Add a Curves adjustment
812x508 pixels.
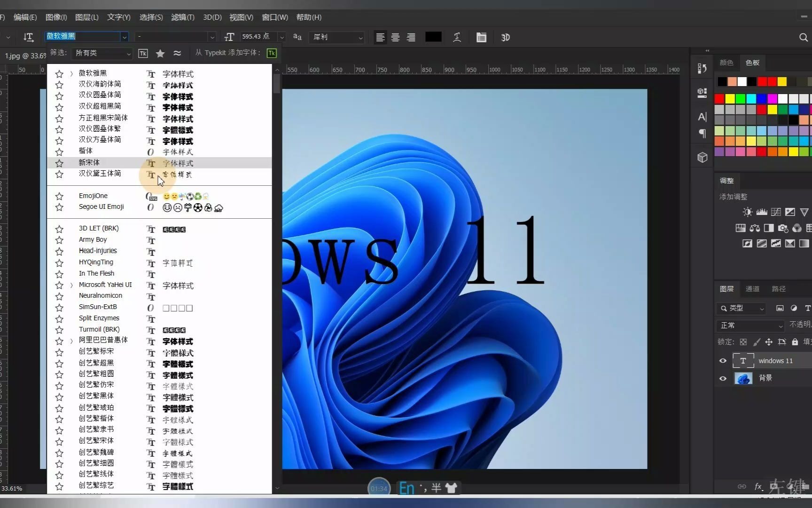(776, 212)
